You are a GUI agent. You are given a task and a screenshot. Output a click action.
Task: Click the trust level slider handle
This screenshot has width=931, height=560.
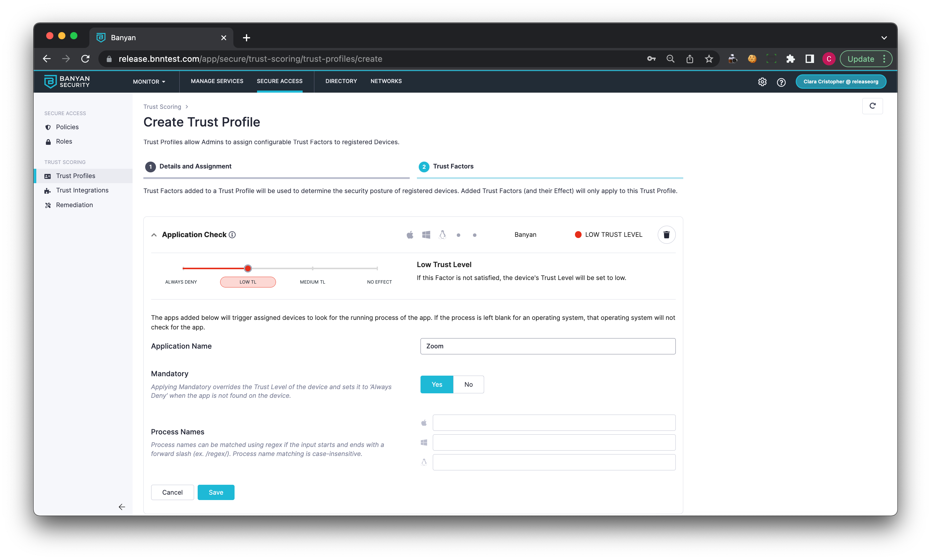pyautogui.click(x=248, y=268)
